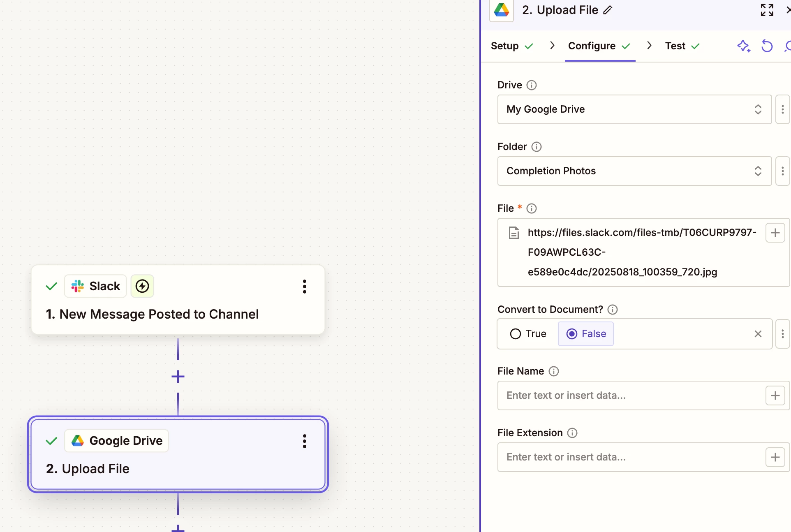Rename step via pencil icon beside Upload File
The height and width of the screenshot is (532, 791).
coord(608,10)
